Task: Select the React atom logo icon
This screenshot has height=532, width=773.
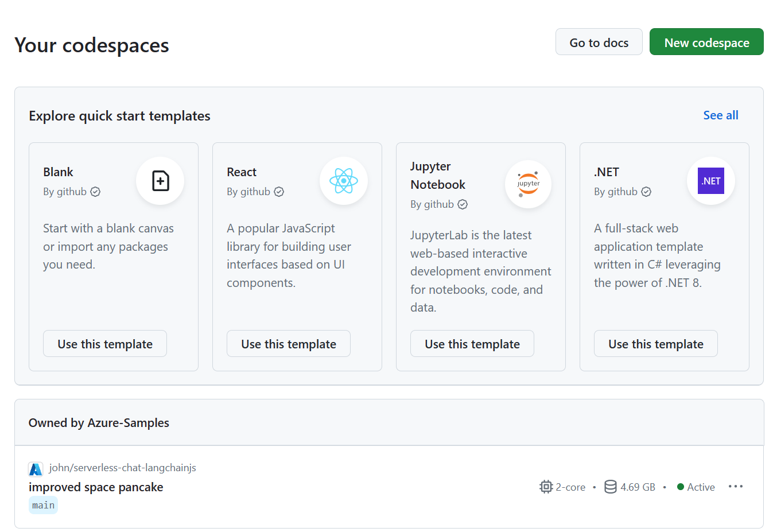Action: click(x=344, y=181)
